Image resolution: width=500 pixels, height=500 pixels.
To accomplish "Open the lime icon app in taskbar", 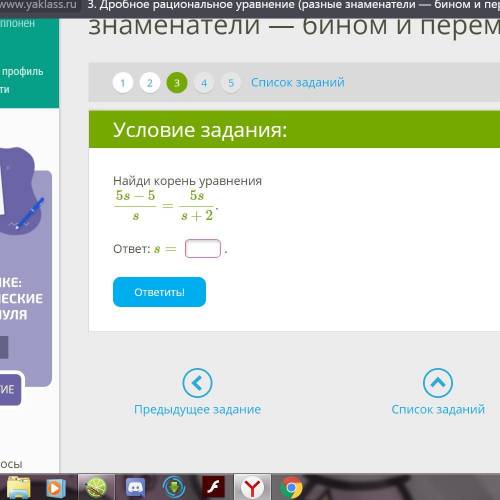I will pos(96,487).
